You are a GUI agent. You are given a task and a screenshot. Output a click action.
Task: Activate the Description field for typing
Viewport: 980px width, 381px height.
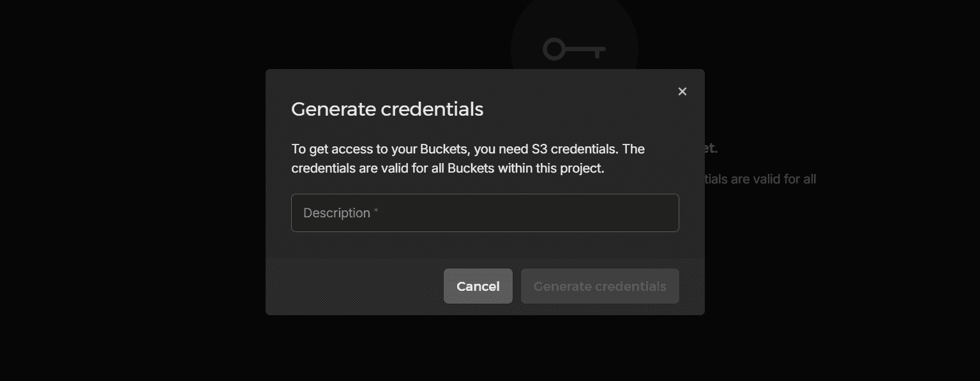click(x=485, y=212)
